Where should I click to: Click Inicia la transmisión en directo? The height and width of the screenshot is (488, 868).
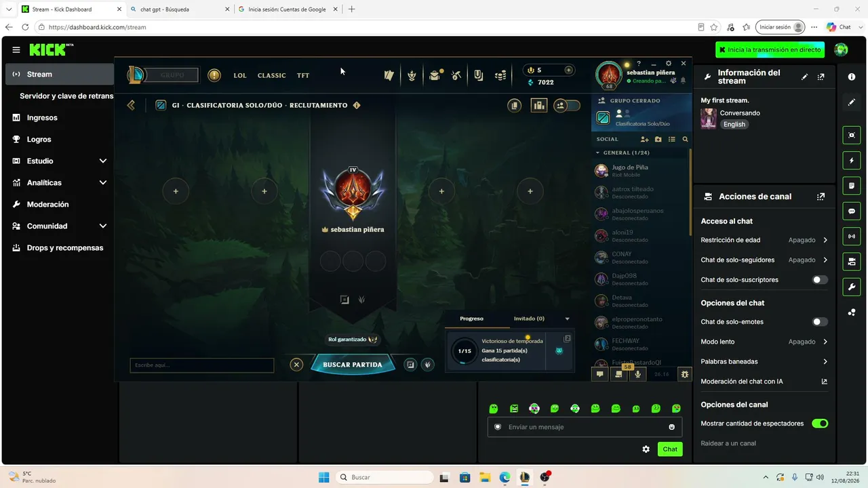pos(772,49)
